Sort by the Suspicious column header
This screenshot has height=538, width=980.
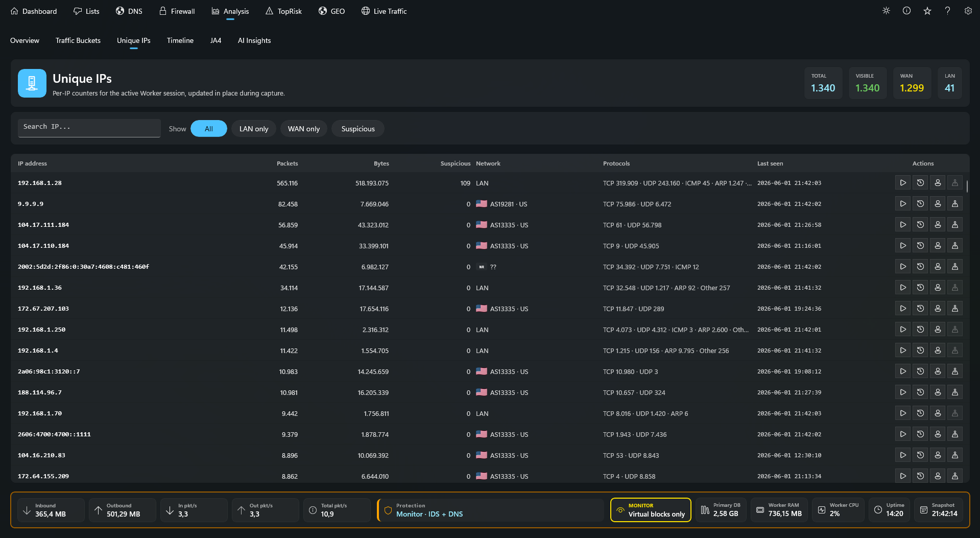click(456, 163)
